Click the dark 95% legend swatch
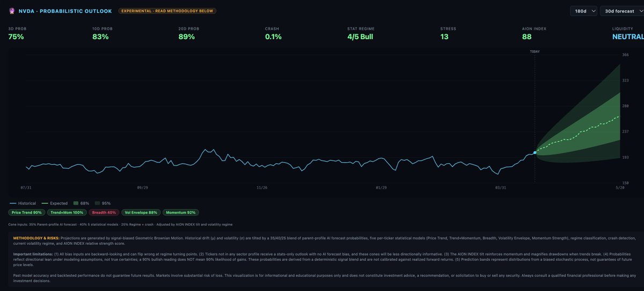Screen dimensions: 644x291 pyautogui.click(x=97, y=203)
